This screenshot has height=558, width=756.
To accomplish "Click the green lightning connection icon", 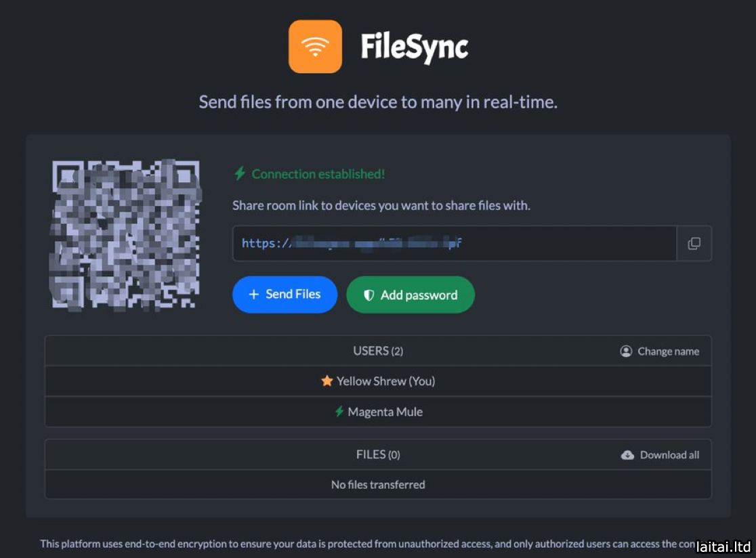I will (x=239, y=174).
